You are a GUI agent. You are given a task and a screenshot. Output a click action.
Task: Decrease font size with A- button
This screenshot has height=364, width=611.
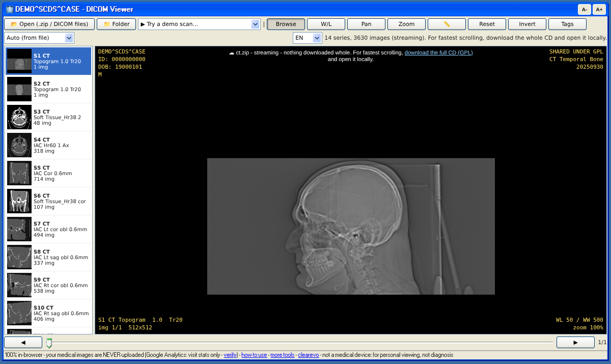coord(584,9)
